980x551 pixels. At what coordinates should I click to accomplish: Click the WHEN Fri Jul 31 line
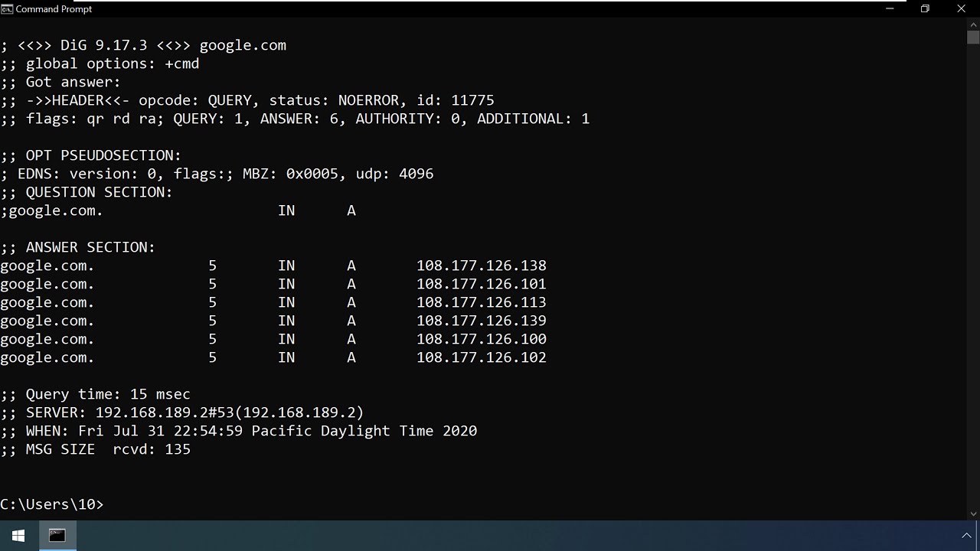(x=239, y=431)
